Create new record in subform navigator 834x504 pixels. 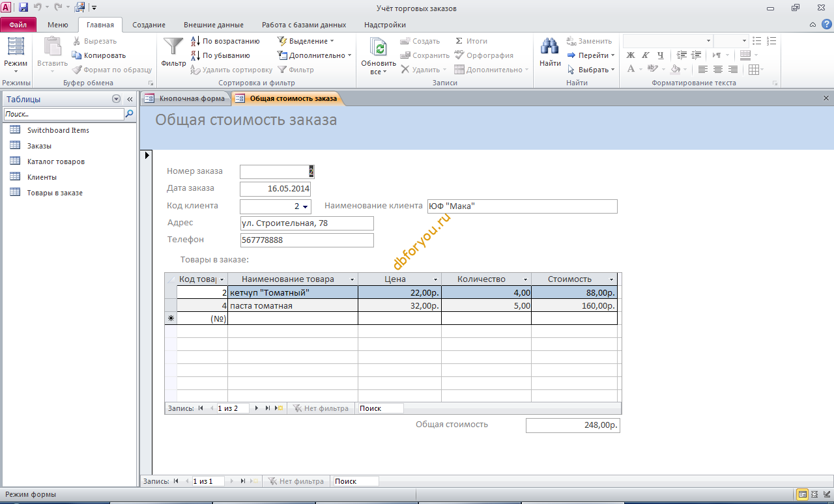pyautogui.click(x=279, y=408)
